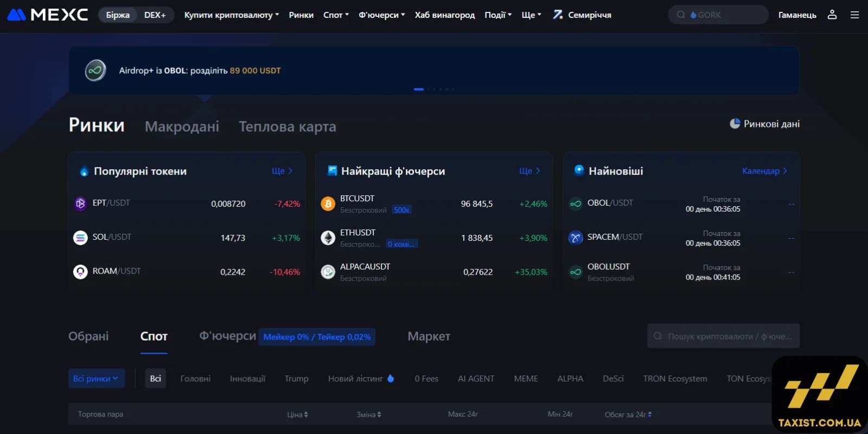
Task: Filter by AI AGENT category
Action: tap(476, 379)
